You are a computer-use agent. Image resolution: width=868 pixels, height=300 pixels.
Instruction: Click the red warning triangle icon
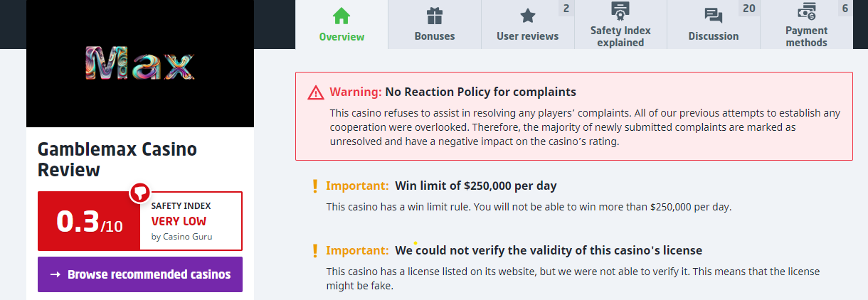point(316,92)
